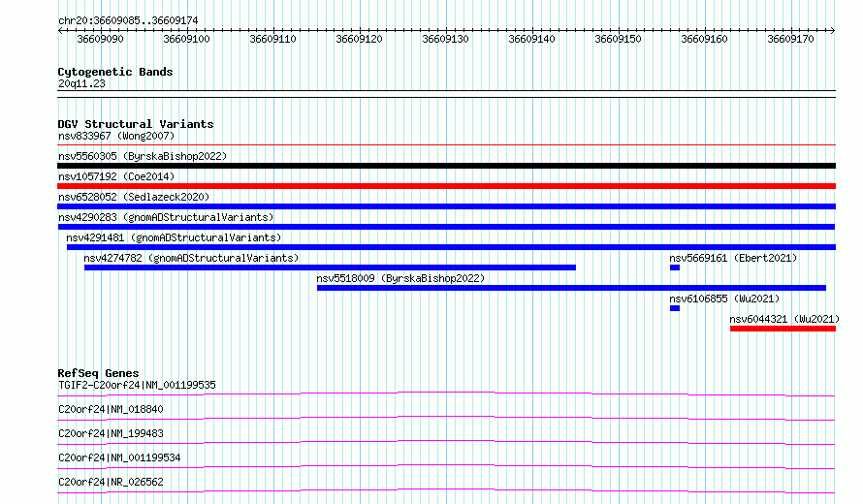The height and width of the screenshot is (504, 863).
Task: Click ruler position 36609170
Action: (790, 39)
